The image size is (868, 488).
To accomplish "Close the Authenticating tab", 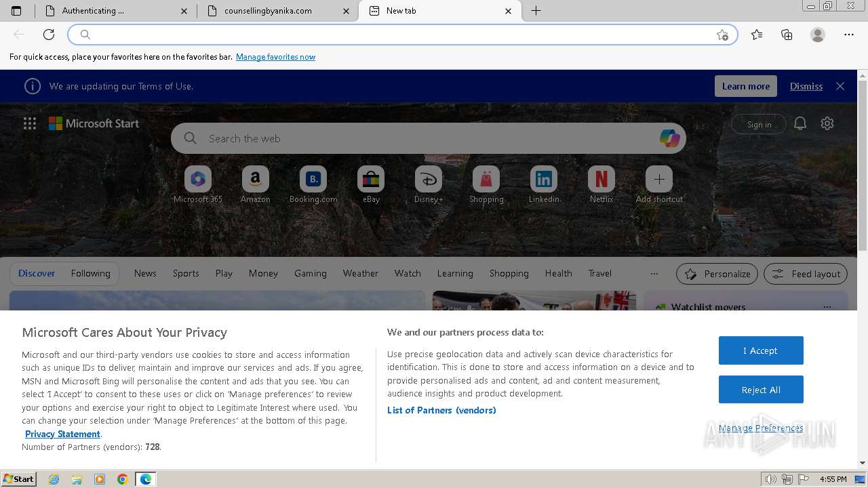I will tap(184, 11).
